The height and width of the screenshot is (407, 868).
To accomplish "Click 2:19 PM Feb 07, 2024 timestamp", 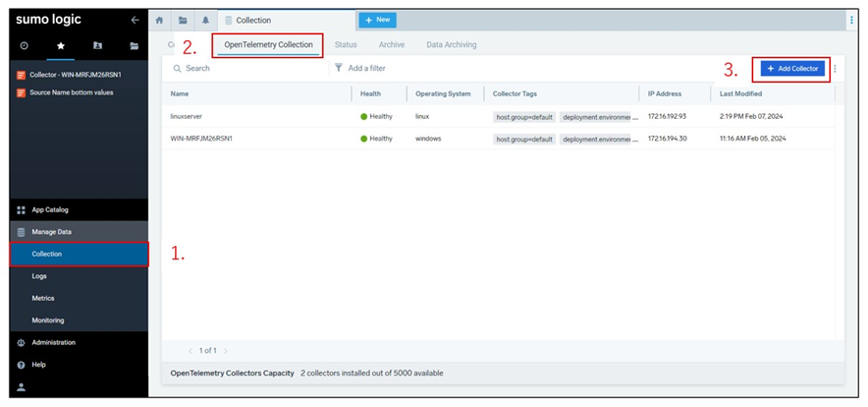I will click(x=750, y=116).
